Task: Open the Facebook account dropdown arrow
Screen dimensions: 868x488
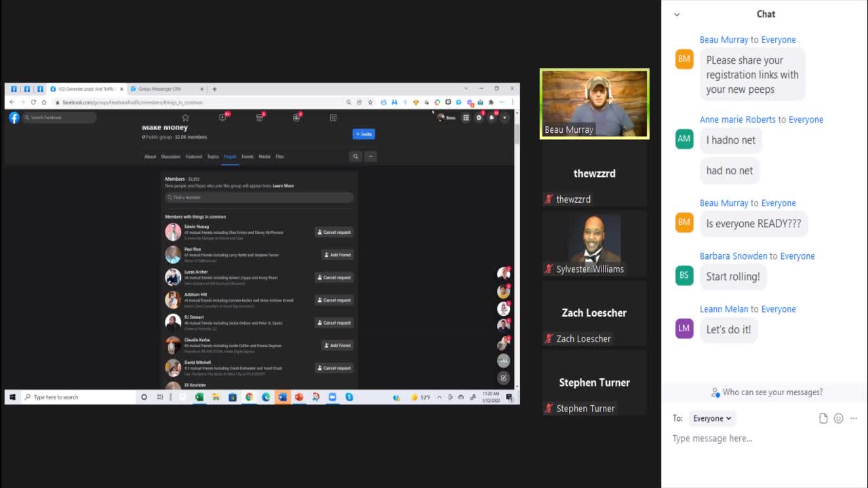Action: [x=504, y=117]
